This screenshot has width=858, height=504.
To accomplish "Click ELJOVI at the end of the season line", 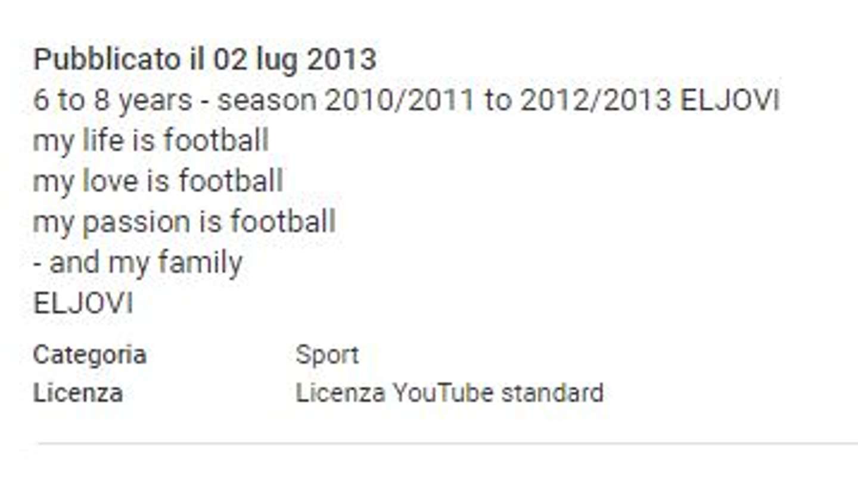I will (730, 100).
